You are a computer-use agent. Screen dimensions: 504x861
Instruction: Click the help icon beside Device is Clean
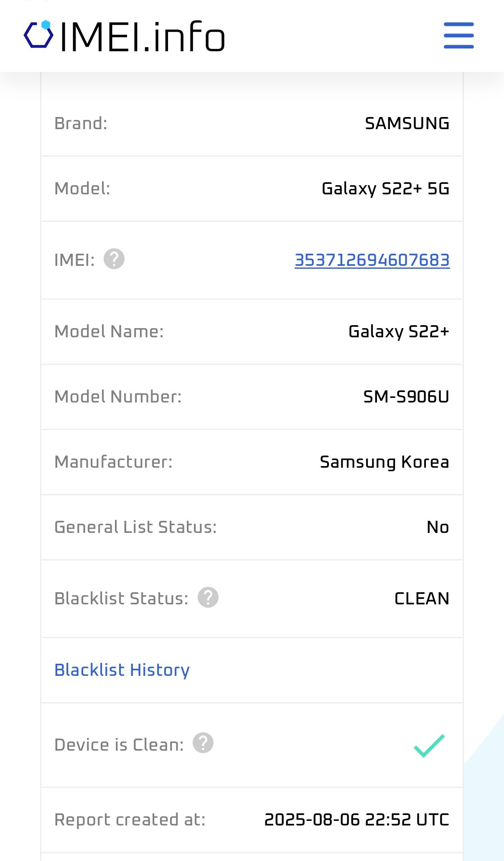pos(203,743)
